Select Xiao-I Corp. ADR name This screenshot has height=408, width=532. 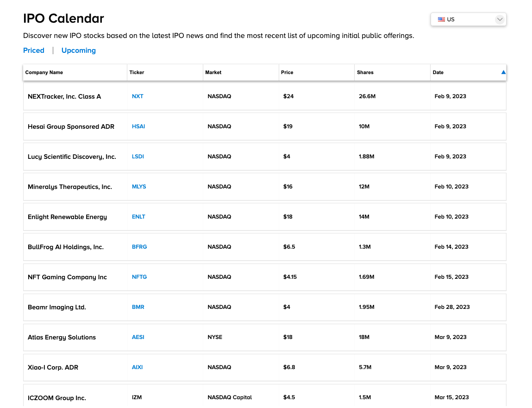(x=53, y=368)
